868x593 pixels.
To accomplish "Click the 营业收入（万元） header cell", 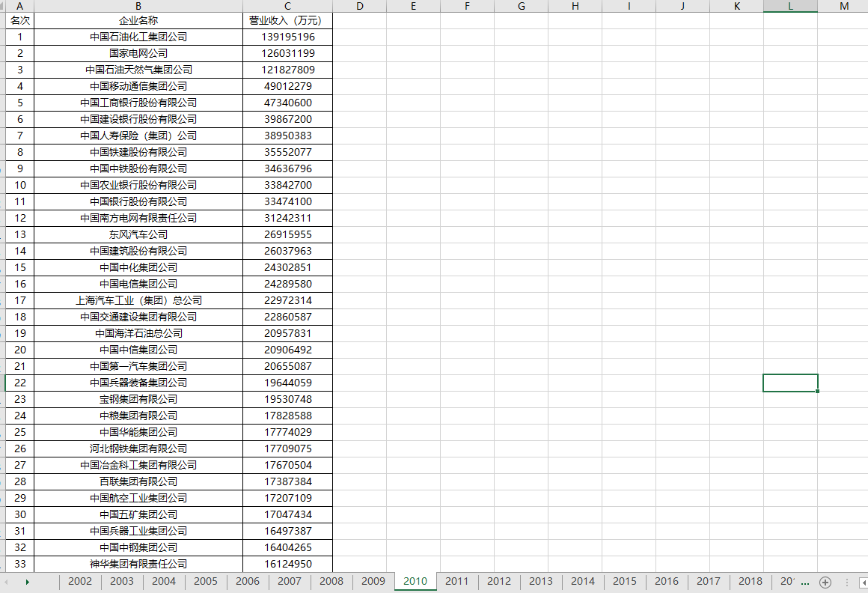I will click(x=288, y=20).
